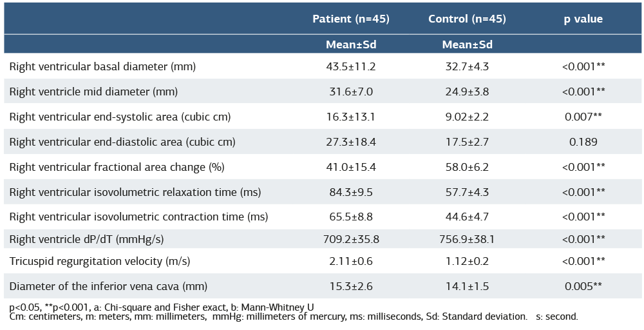Select the "Right ventricular fractional area change (%)" label
This screenshot has height=330, width=644.
point(117,167)
